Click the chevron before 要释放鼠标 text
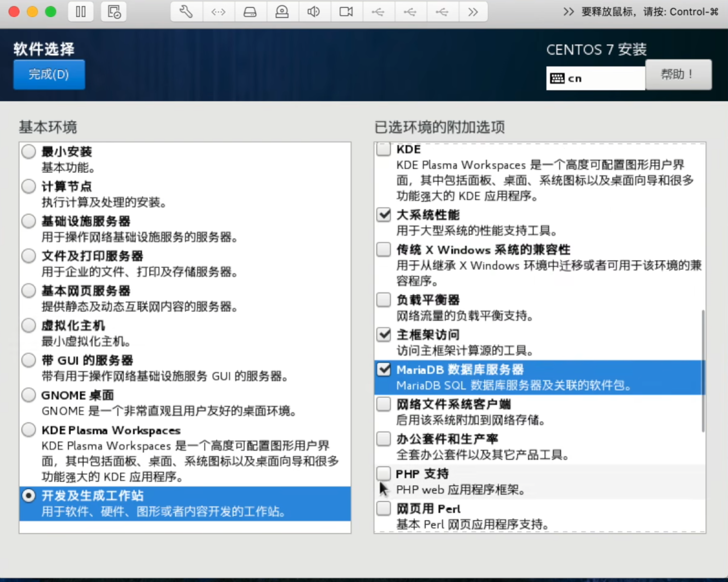 568,12
